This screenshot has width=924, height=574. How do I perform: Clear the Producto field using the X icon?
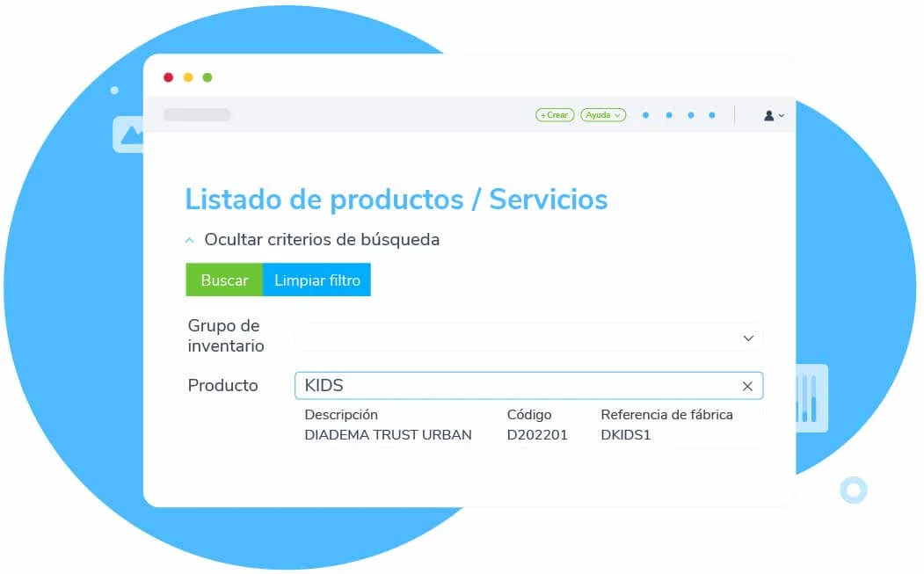tap(747, 386)
